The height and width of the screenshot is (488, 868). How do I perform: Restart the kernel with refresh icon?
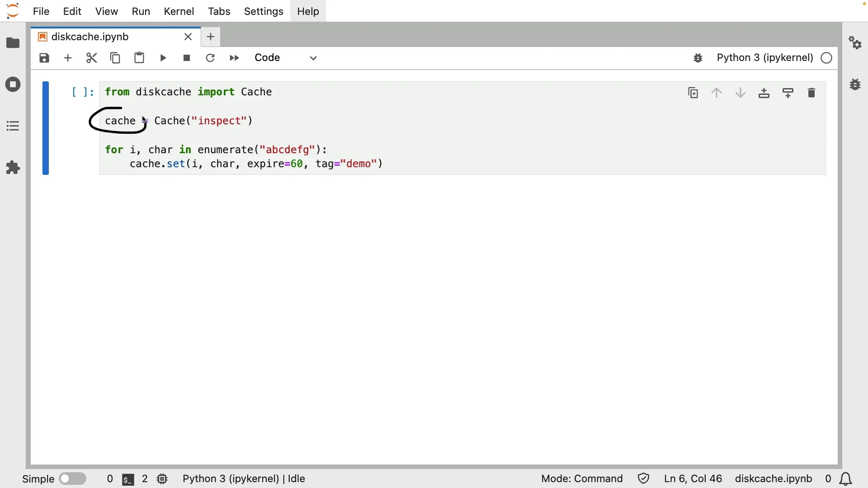click(211, 58)
